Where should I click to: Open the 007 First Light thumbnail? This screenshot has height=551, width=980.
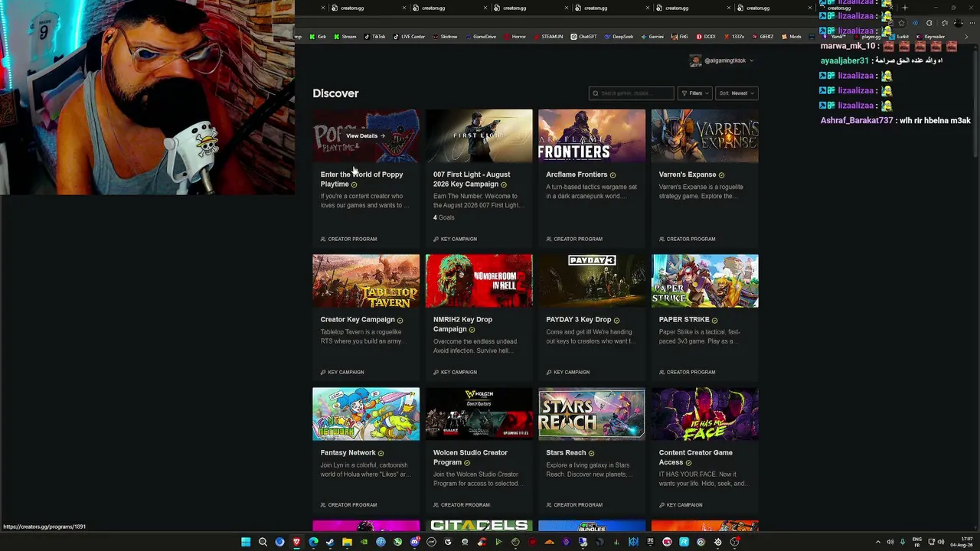(x=479, y=135)
